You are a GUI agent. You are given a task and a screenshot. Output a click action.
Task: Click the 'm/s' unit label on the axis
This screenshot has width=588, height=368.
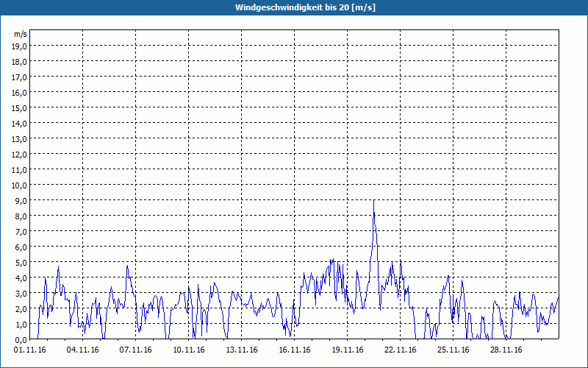tap(21, 34)
